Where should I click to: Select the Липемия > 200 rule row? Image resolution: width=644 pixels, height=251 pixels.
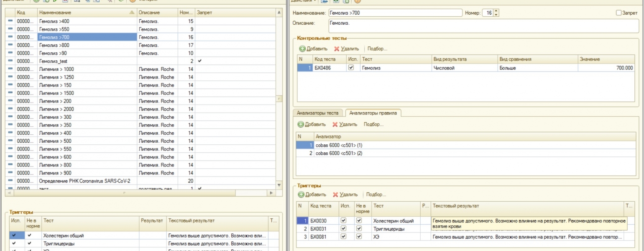pyautogui.click(x=140, y=101)
